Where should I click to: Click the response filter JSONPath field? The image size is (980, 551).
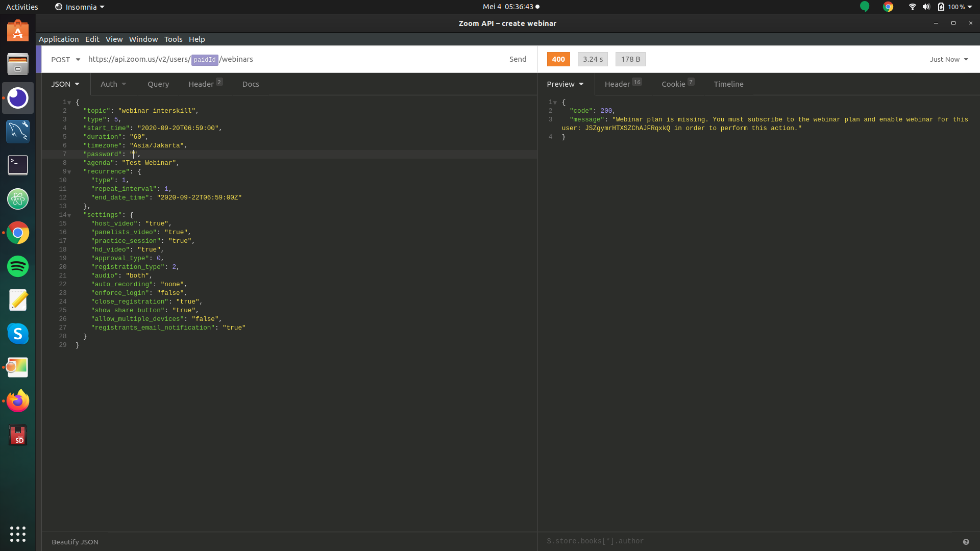point(715,541)
